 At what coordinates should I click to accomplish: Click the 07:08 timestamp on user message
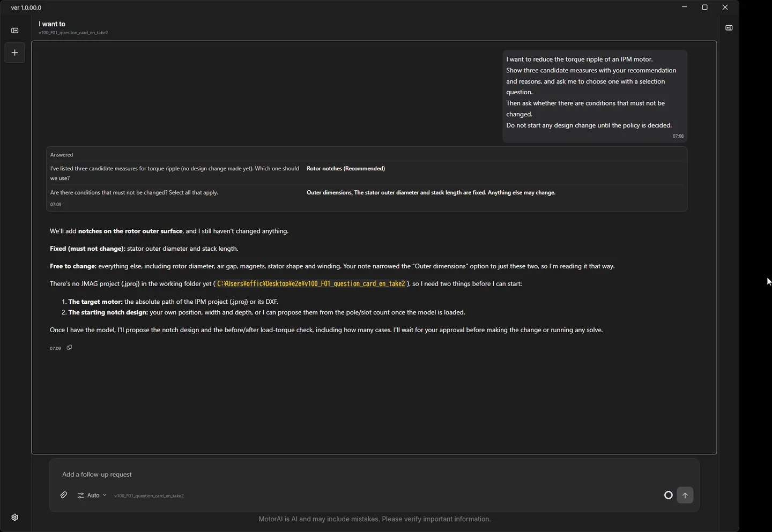[678, 136]
